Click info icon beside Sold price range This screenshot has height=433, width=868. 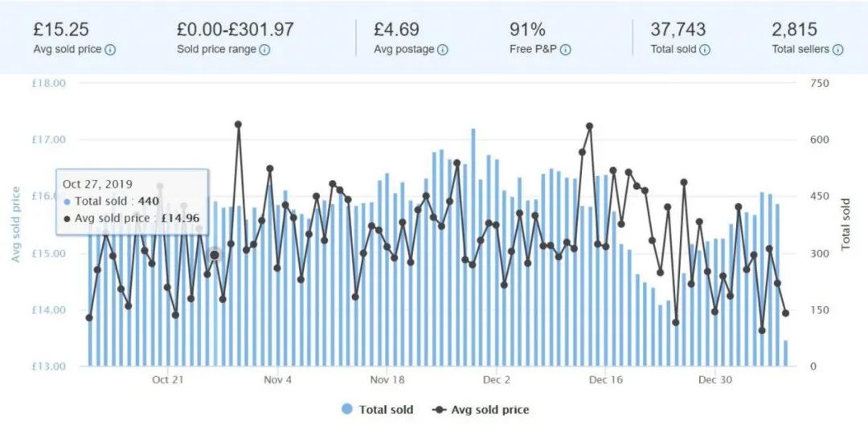264,50
